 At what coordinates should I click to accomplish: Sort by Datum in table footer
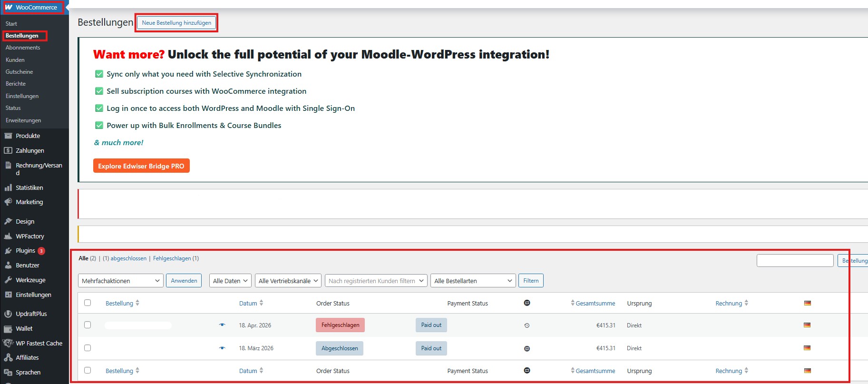(251, 371)
